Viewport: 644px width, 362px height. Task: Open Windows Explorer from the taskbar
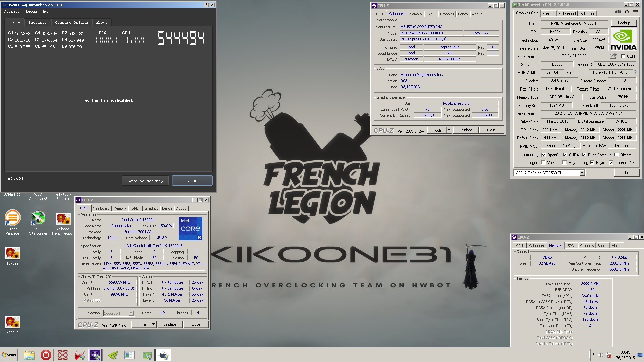[29, 355]
